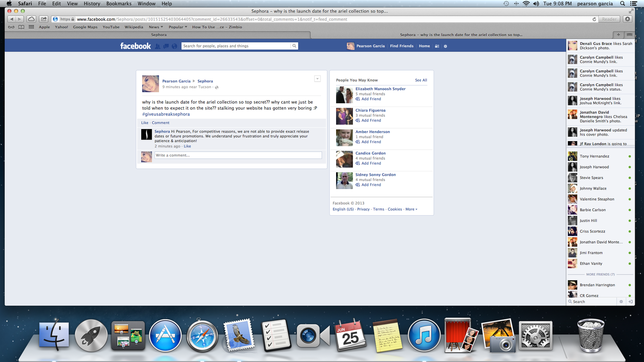Open Photo Booth in the Dock
The image size is (644, 362).
click(x=461, y=335)
